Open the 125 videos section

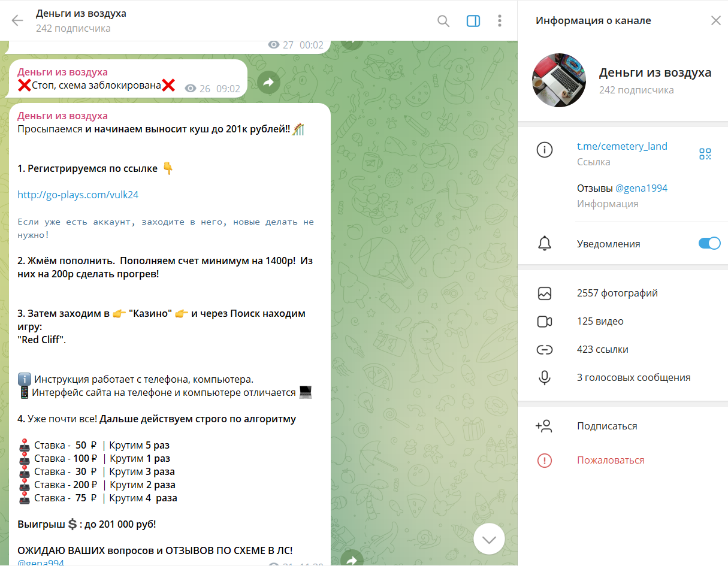623,322
